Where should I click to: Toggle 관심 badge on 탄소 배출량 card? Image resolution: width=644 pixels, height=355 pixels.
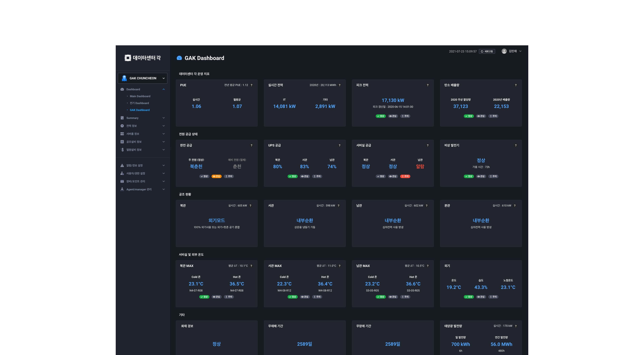481,116
